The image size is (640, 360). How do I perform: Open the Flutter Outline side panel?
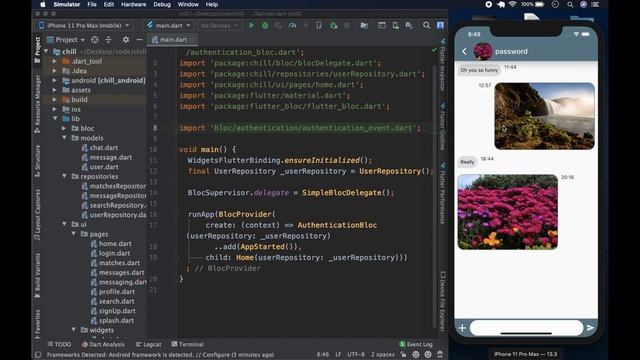[442, 127]
